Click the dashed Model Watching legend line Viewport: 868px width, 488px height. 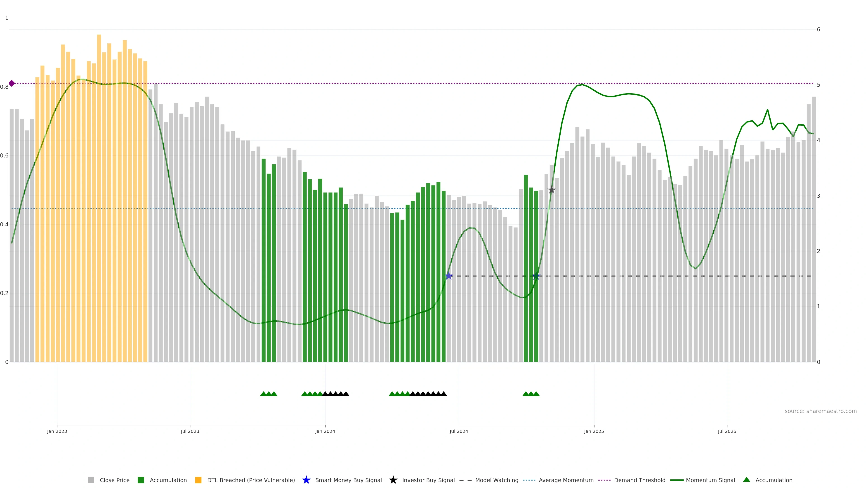[x=465, y=480]
